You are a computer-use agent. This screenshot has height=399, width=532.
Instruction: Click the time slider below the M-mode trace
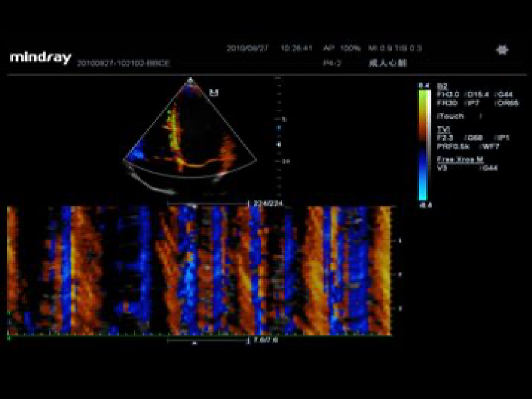coord(208,341)
